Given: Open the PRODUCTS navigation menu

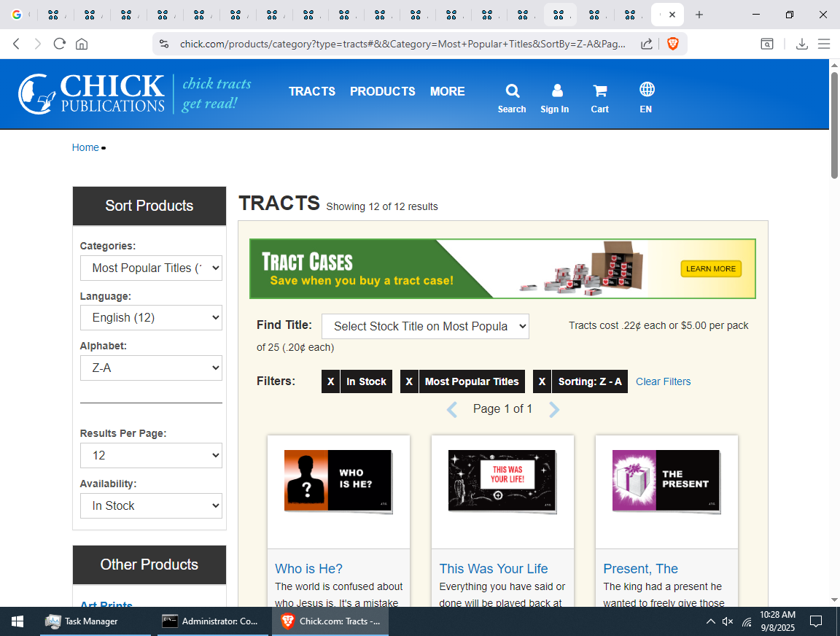Looking at the screenshot, I should (x=383, y=92).
